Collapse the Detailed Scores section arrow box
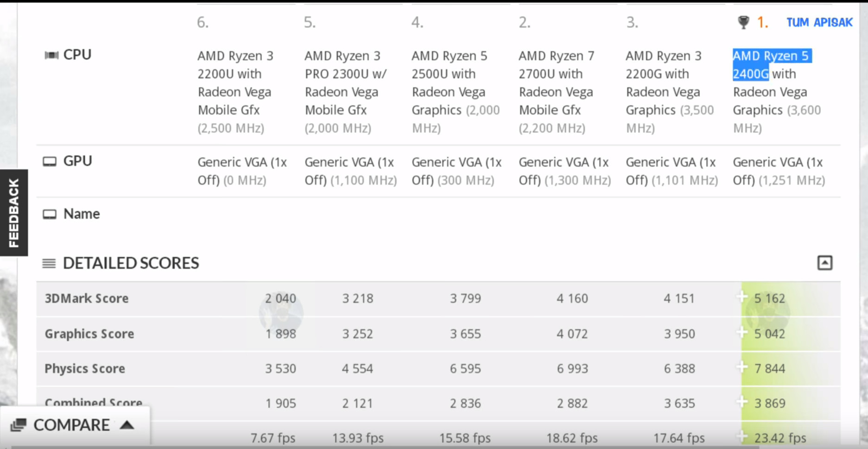Image resolution: width=868 pixels, height=449 pixels. click(x=824, y=263)
